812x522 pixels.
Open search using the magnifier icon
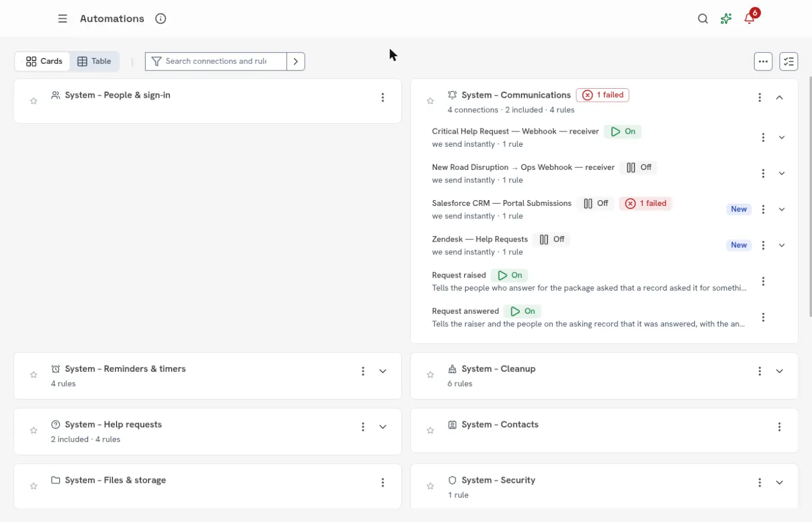[703, 18]
